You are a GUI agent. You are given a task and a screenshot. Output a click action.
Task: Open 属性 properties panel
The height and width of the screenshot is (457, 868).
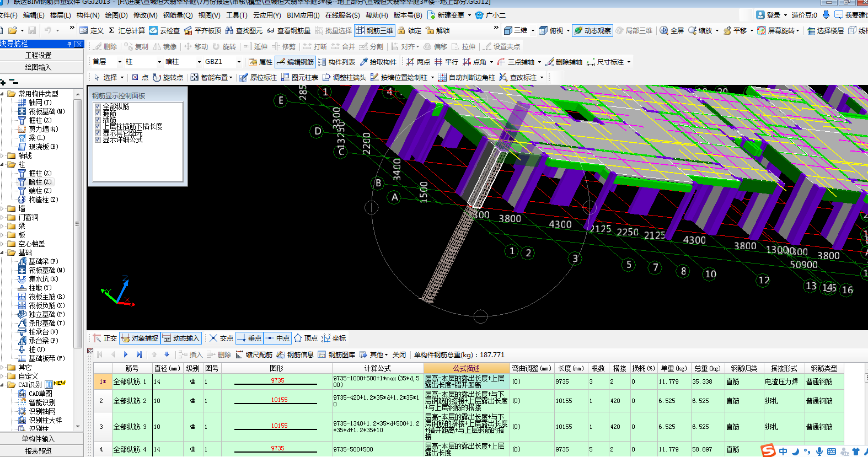tap(260, 62)
